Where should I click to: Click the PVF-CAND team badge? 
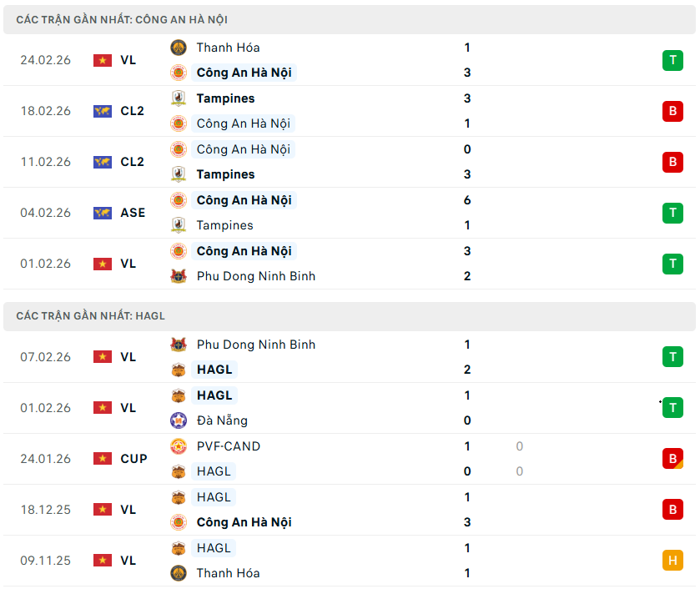tap(178, 446)
